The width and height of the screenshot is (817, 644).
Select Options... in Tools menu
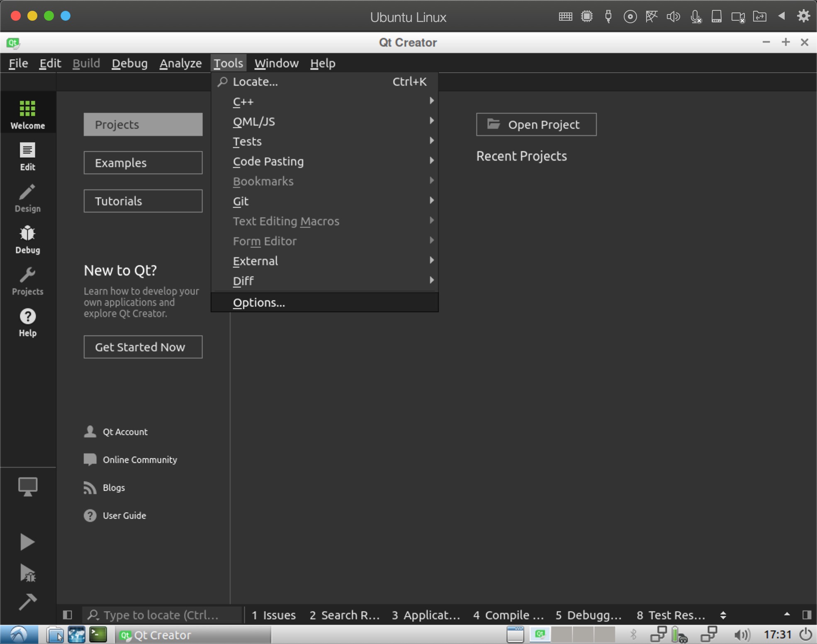point(325,303)
